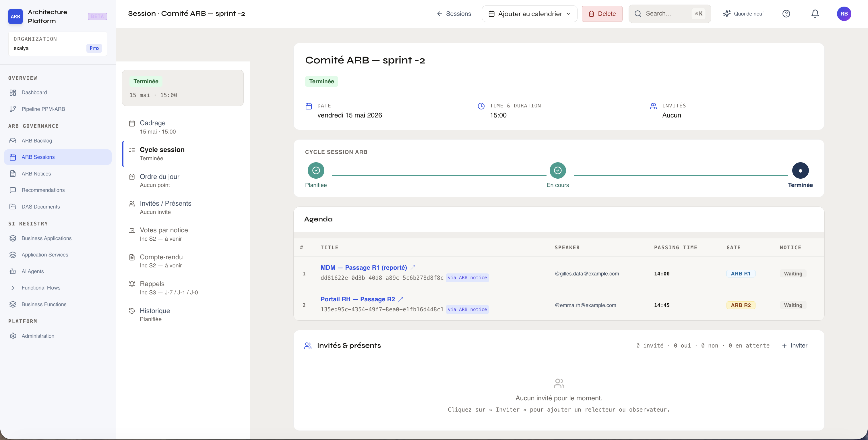This screenshot has width=868, height=440.
Task: Open the Dashboard page
Action: (58, 92)
